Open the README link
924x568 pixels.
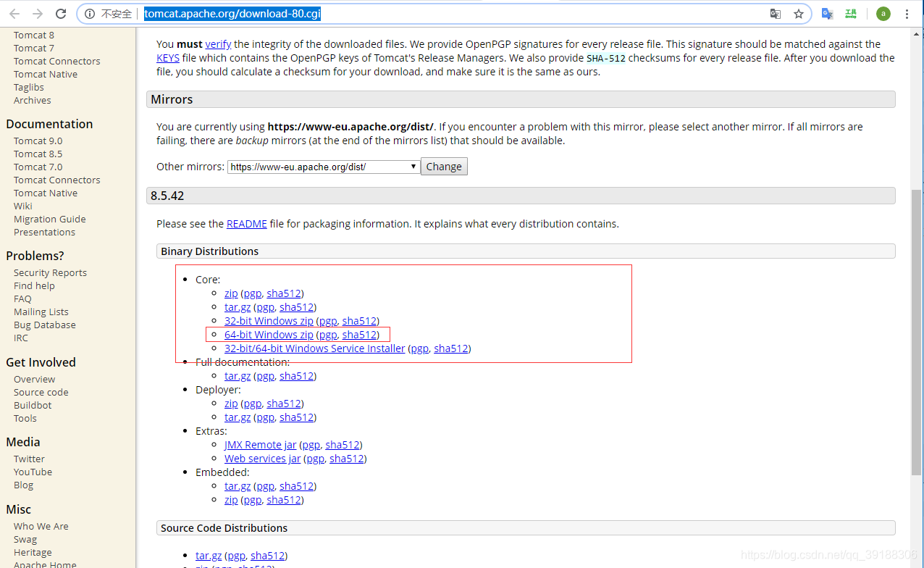click(247, 224)
